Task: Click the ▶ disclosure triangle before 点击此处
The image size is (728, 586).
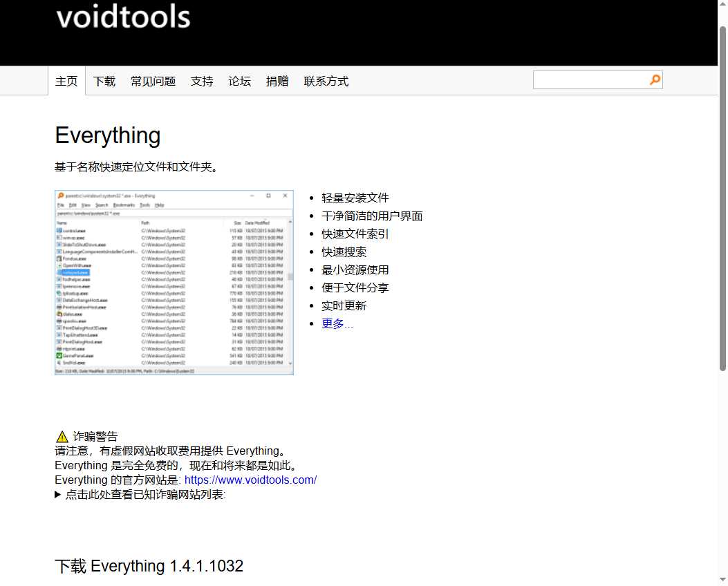Action: [58, 494]
